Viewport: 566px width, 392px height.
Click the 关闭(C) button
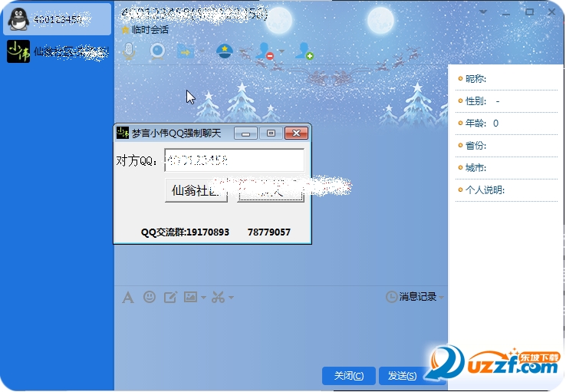tap(349, 376)
